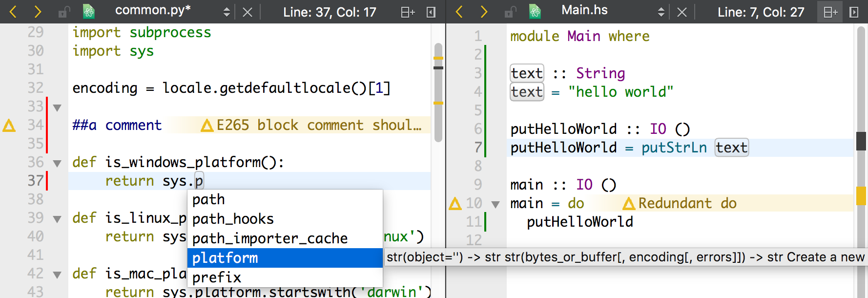868x298 pixels.
Task: Click line number 37 in left gutter
Action: pyautogui.click(x=36, y=181)
